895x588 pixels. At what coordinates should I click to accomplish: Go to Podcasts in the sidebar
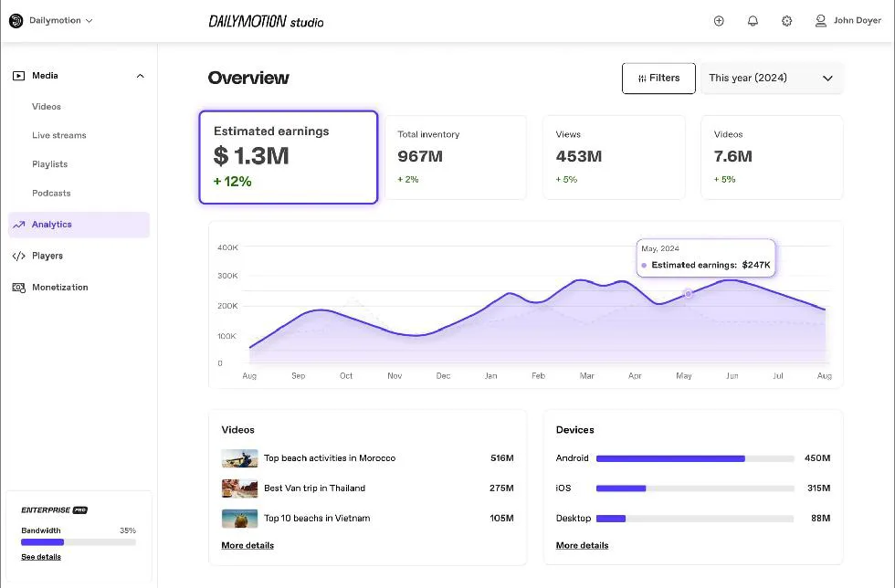tap(51, 193)
